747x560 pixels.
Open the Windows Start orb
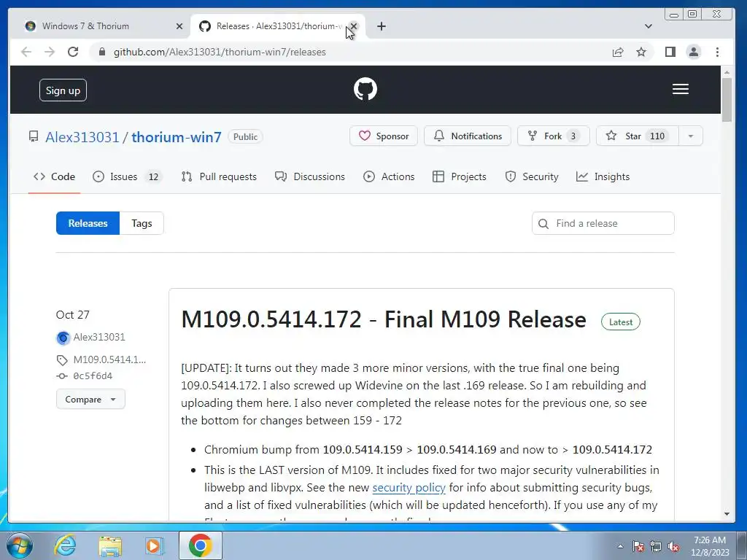point(19,545)
